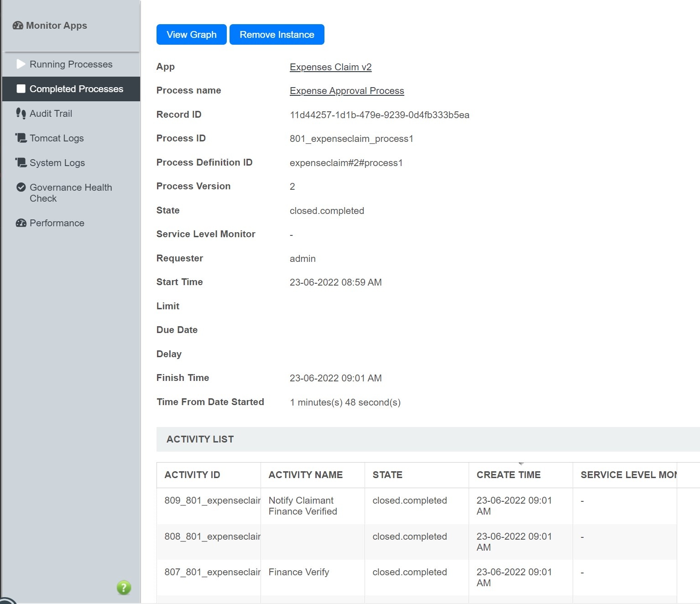Open Running Processes in sidebar

[x=71, y=64]
